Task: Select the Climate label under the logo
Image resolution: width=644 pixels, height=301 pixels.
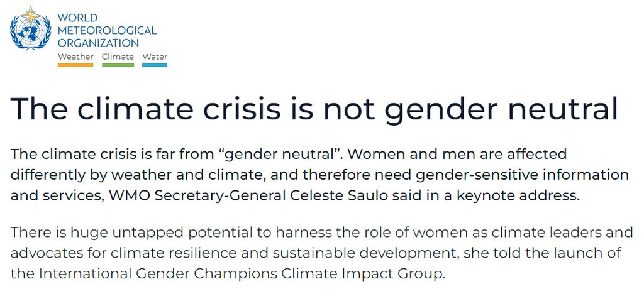Action: pos(118,57)
